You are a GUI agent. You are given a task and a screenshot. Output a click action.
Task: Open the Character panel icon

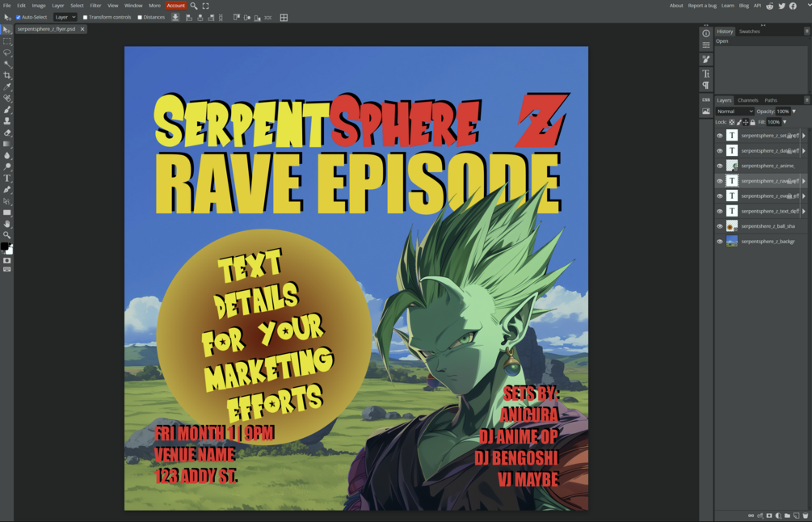pyautogui.click(x=706, y=74)
